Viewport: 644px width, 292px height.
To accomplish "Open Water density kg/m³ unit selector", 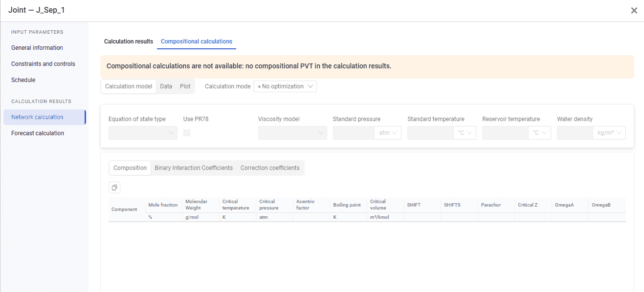I will click(609, 133).
